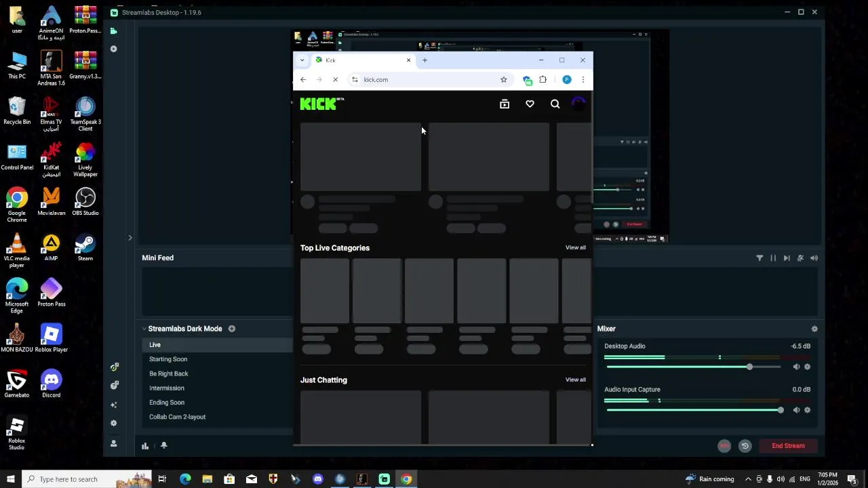Open Discord from the taskbar
868x488 pixels.
coord(318,479)
